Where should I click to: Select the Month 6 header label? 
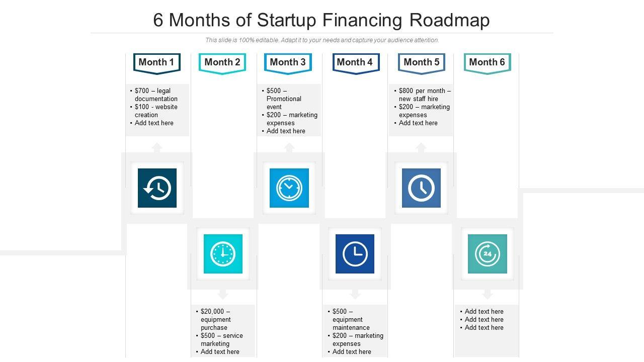pos(487,62)
